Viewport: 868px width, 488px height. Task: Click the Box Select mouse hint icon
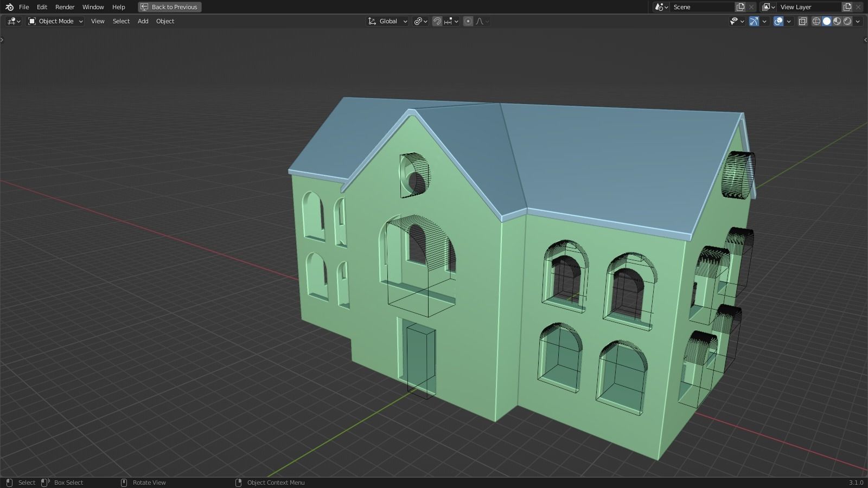pos(45,483)
